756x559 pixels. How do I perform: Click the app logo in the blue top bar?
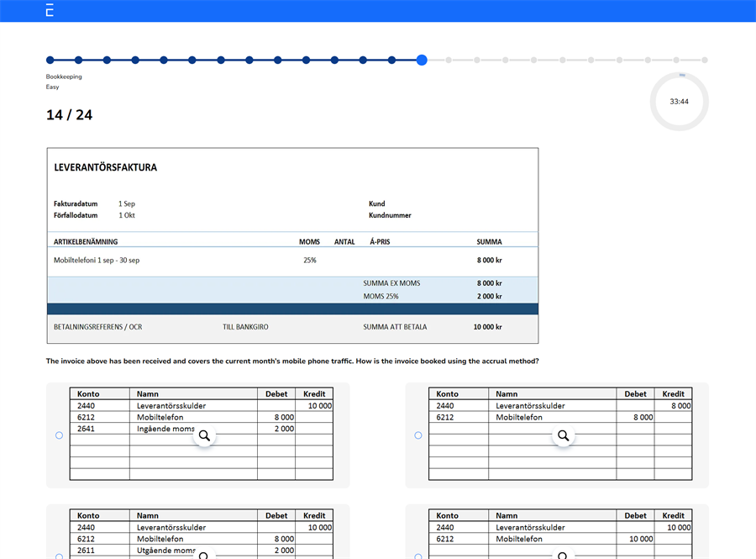pos(49,10)
